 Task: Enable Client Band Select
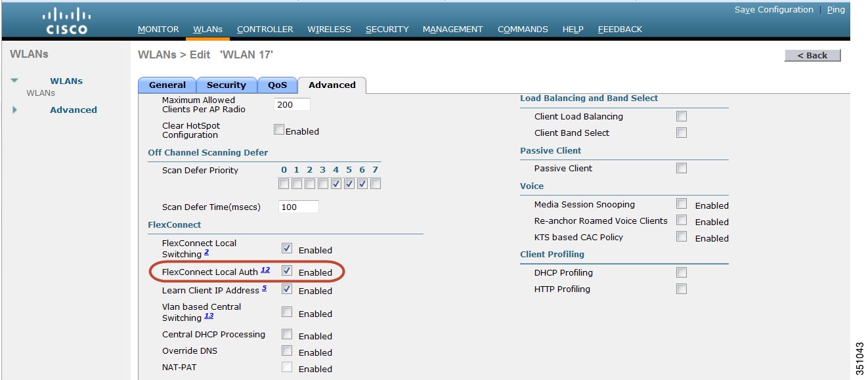tap(682, 133)
